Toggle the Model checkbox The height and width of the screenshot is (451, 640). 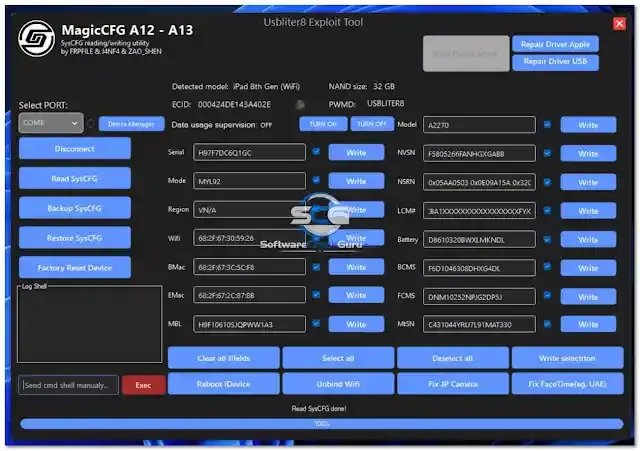[547, 124]
